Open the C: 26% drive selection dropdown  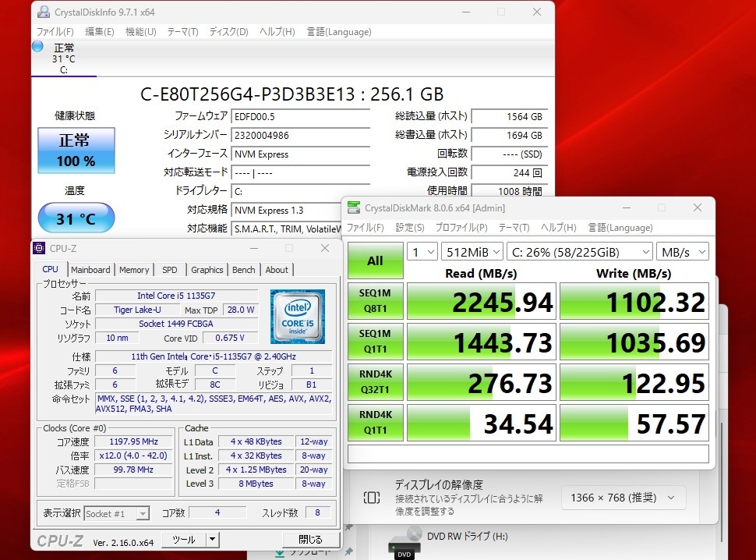click(x=580, y=252)
